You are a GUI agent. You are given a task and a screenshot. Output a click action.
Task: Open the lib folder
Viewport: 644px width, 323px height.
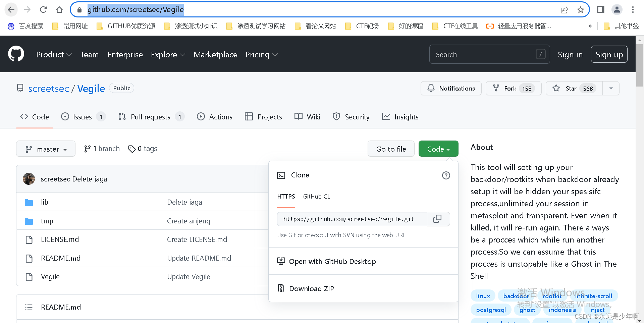[45, 202]
